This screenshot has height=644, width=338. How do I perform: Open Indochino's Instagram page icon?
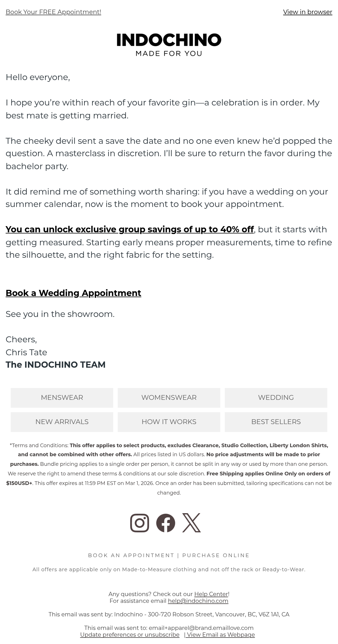[x=139, y=523]
